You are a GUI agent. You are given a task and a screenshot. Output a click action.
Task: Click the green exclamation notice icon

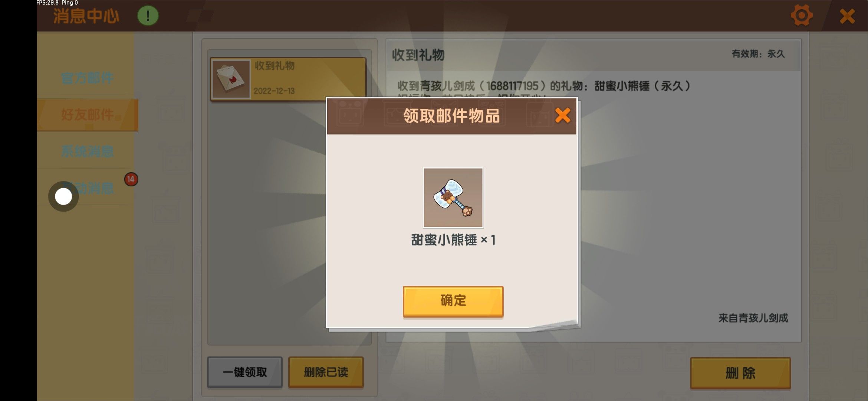click(x=148, y=16)
